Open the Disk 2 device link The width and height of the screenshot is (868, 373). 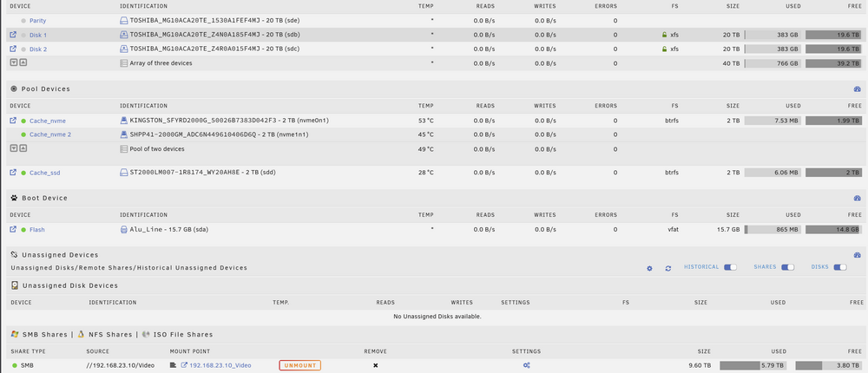[38, 49]
